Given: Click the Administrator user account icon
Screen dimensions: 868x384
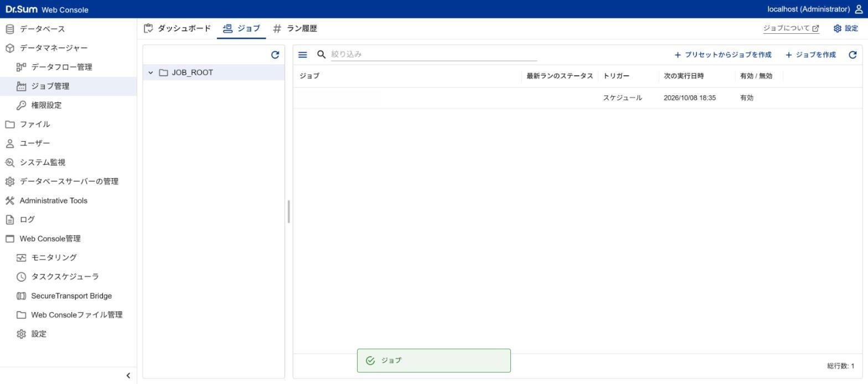Looking at the screenshot, I should point(859,9).
